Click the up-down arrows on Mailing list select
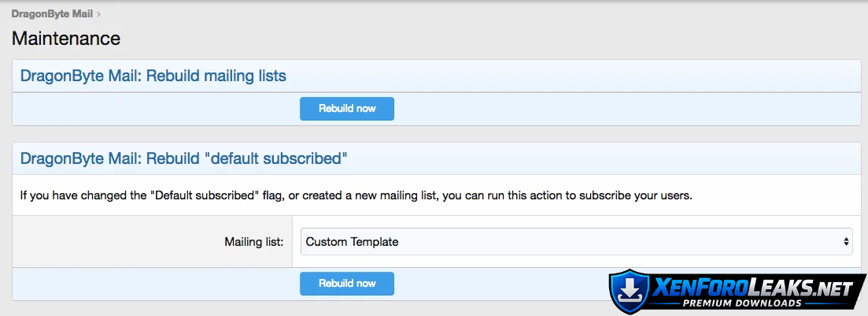Viewport: 868px width, 316px height. coord(846,242)
